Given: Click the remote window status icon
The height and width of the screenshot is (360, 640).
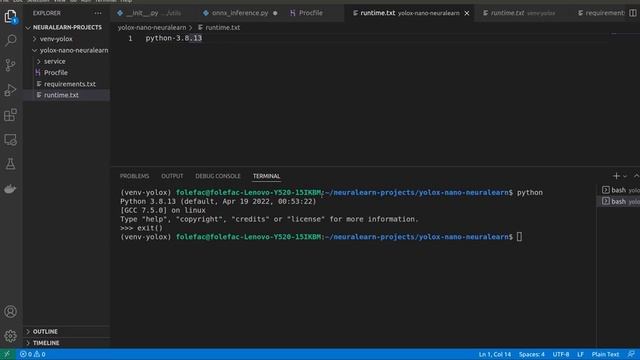Looking at the screenshot, I should (x=7, y=354).
